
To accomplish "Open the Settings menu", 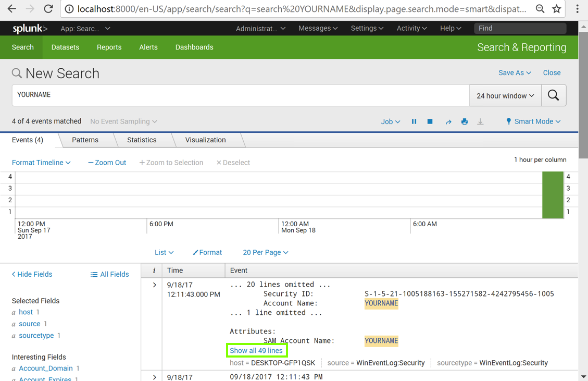I will tap(367, 28).
